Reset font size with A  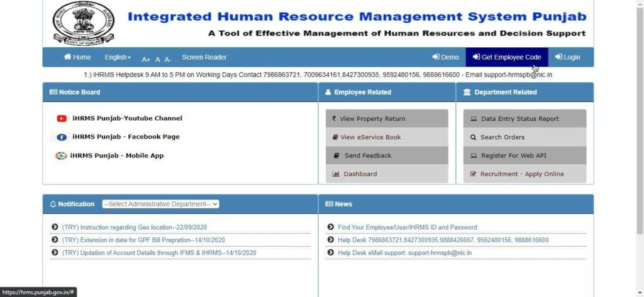pos(158,60)
